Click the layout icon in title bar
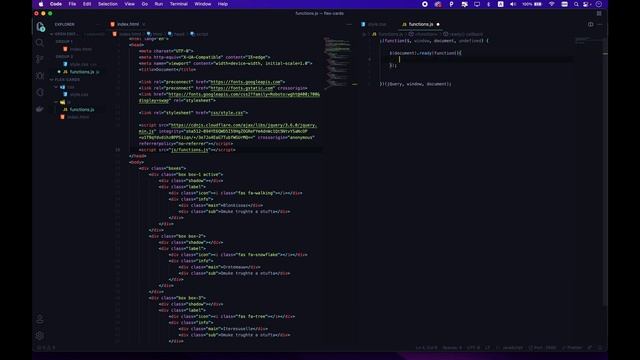The image size is (640, 360). pyautogui.click(x=599, y=13)
